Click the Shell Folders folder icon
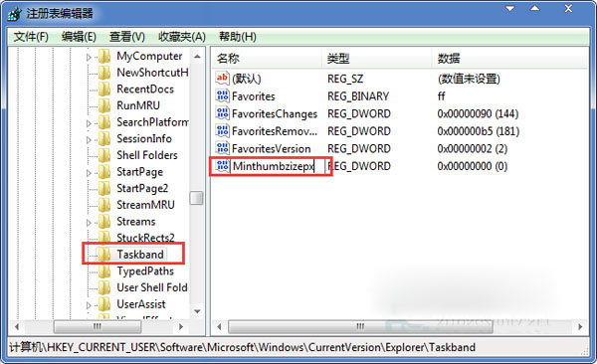 (x=104, y=156)
